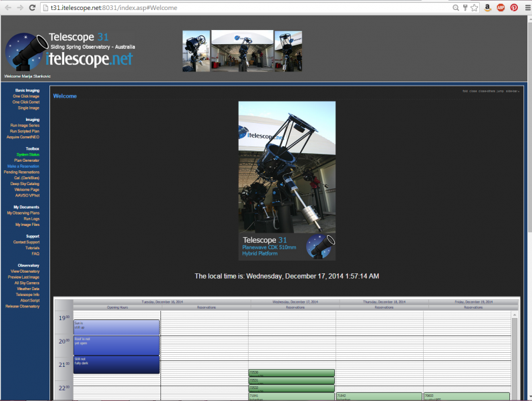The height and width of the screenshot is (401, 532).
Task: Open the Chrome hamburger menu
Action: tap(527, 7)
